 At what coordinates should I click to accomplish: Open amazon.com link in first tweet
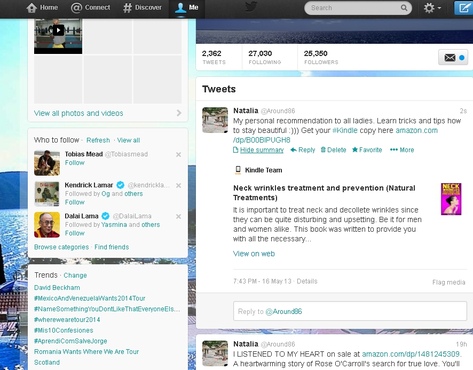coord(417,130)
